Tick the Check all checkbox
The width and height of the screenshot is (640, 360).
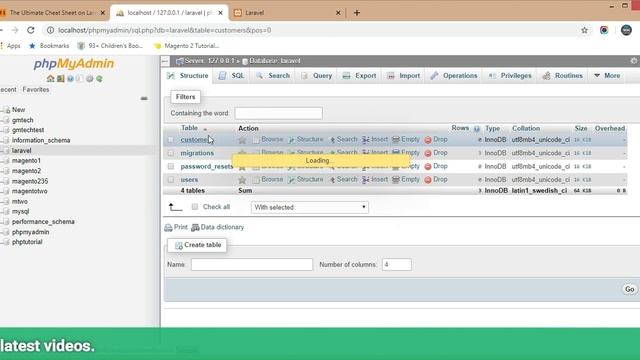click(195, 207)
